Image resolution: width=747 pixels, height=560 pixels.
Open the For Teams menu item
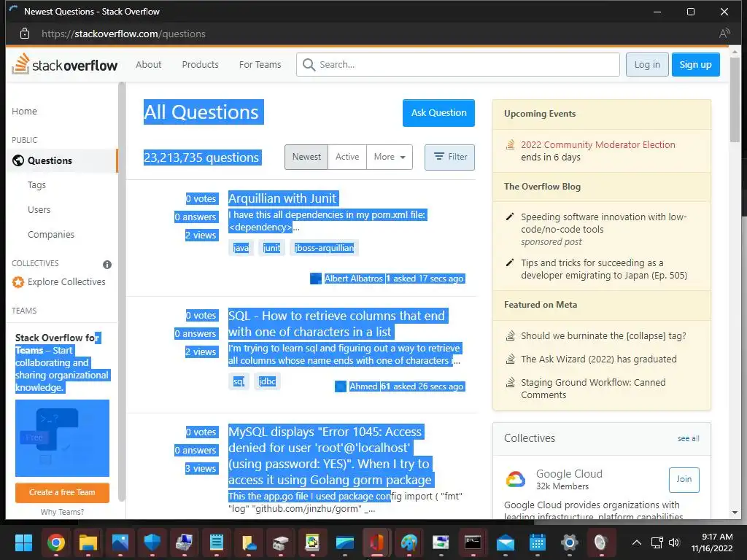(260, 65)
